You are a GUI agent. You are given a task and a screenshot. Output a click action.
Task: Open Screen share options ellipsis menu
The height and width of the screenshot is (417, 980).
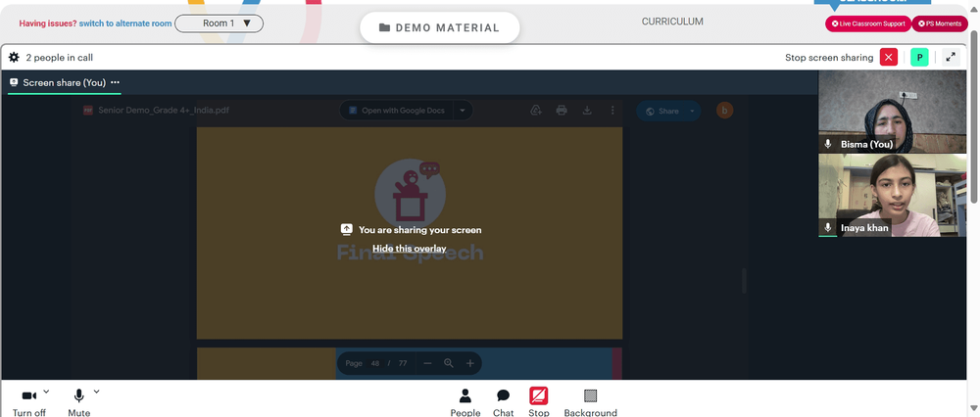click(115, 82)
